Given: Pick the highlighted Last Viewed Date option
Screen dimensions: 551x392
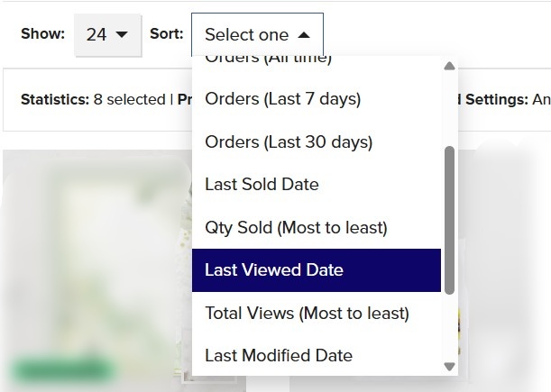Looking at the screenshot, I should pos(317,270).
